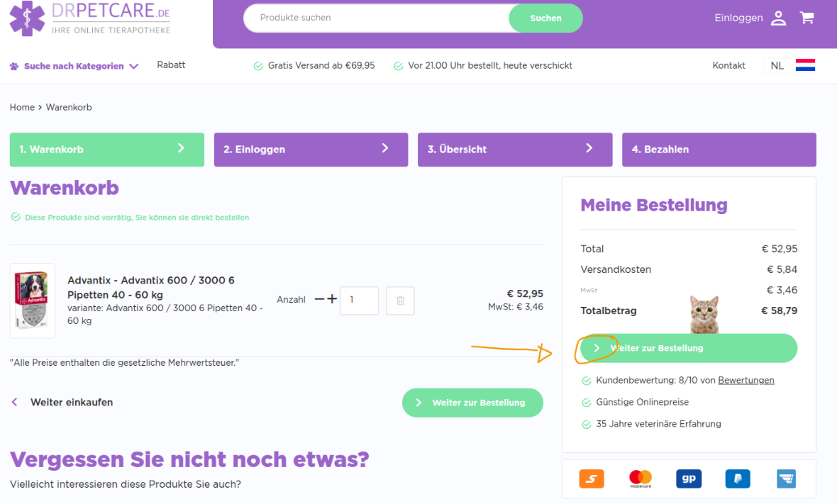Select the Mastercard payment icon
This screenshot has height=504, width=837.
point(640,478)
